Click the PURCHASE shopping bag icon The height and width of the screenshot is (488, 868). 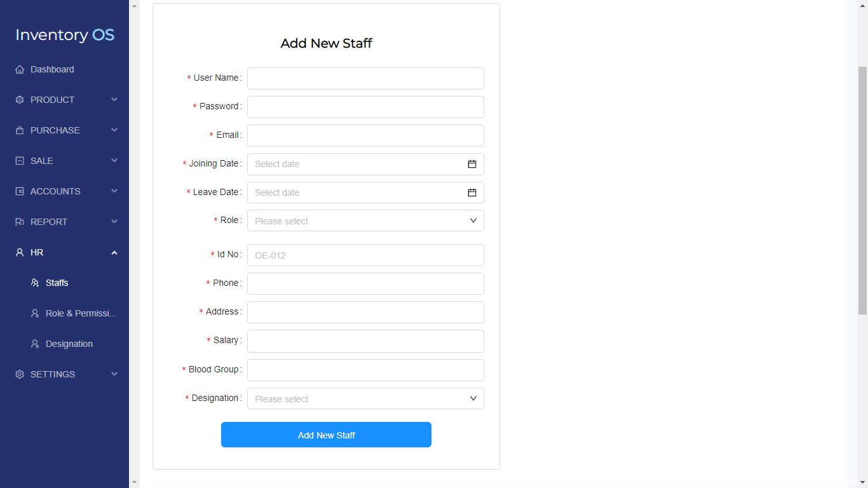pyautogui.click(x=20, y=130)
